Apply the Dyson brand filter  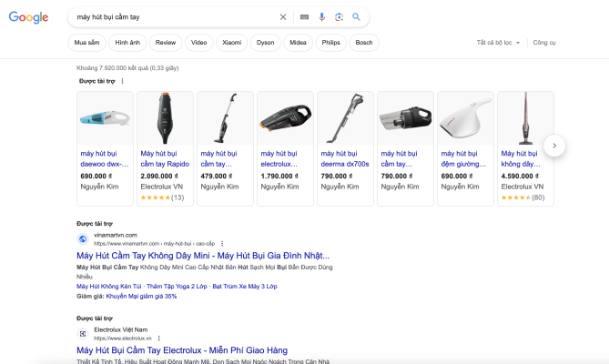point(265,43)
